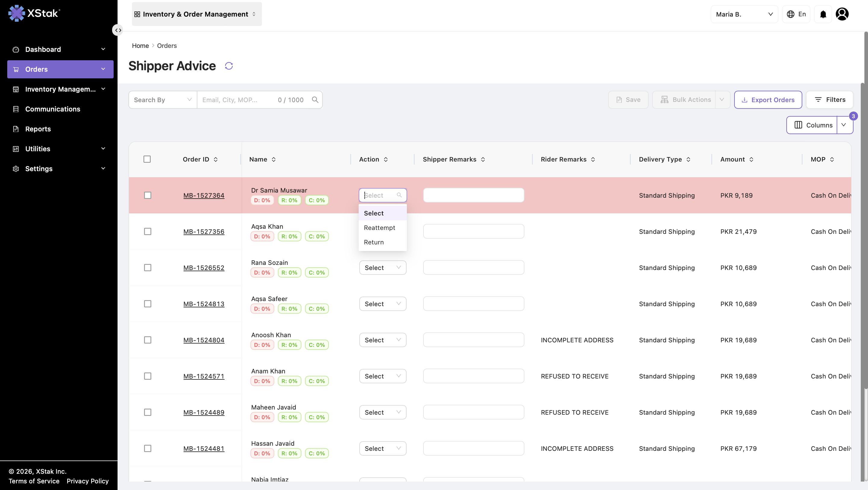Open Action dropdown for Rana Sozain
This screenshot has height=490, width=868.
click(383, 268)
